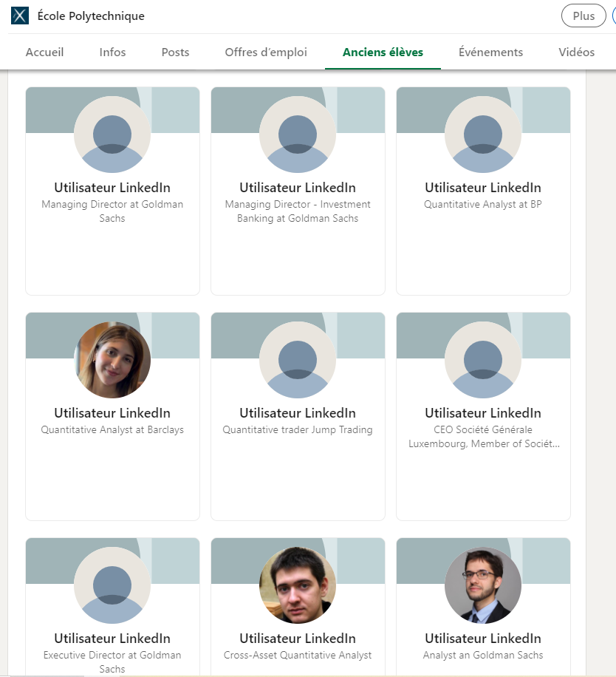Click avatar of Managing Director at Goldman Sachs

(x=112, y=135)
